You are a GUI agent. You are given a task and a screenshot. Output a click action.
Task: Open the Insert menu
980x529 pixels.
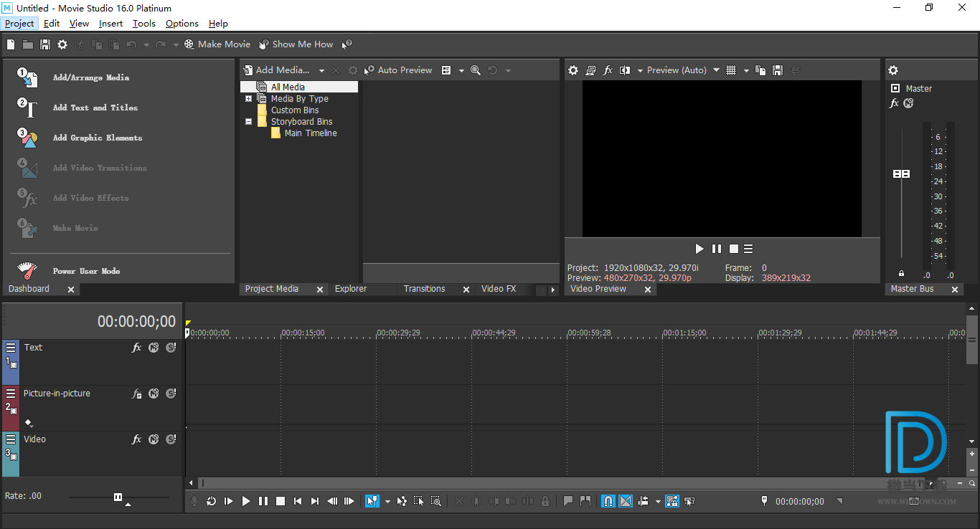[110, 24]
